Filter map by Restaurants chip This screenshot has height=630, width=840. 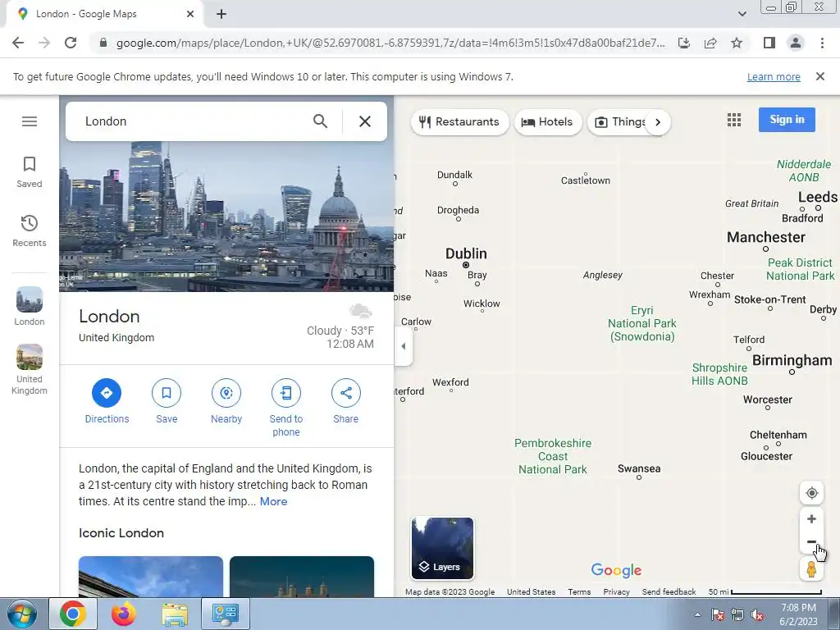[459, 122]
